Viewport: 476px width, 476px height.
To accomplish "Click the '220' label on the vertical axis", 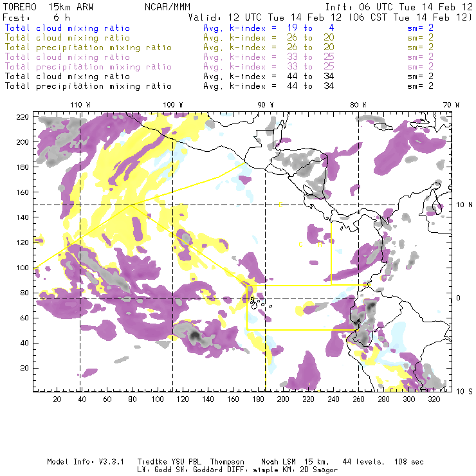I will (x=23, y=117).
